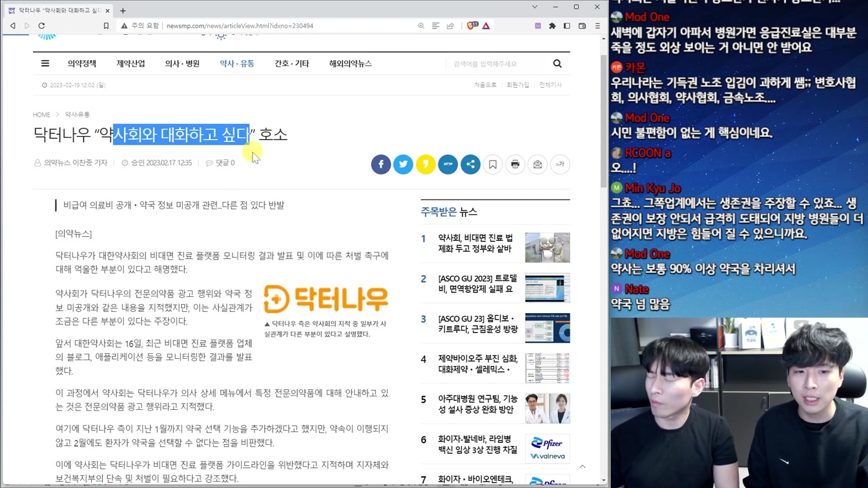
Task: Click the search magnifier icon
Action: click(557, 64)
